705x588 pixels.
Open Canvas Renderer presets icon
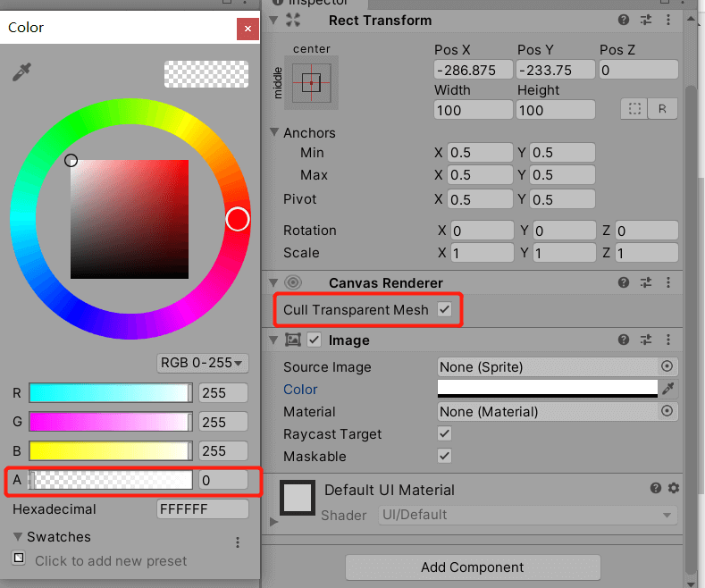tap(646, 282)
